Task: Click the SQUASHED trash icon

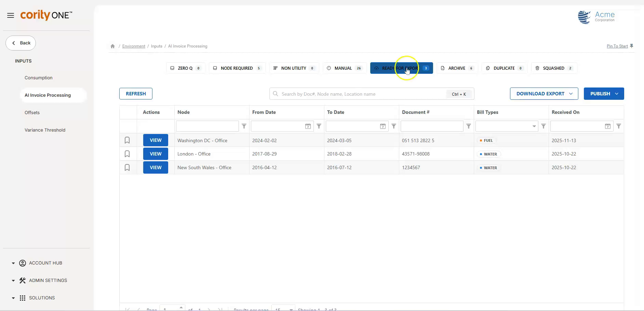Action: tap(537, 68)
